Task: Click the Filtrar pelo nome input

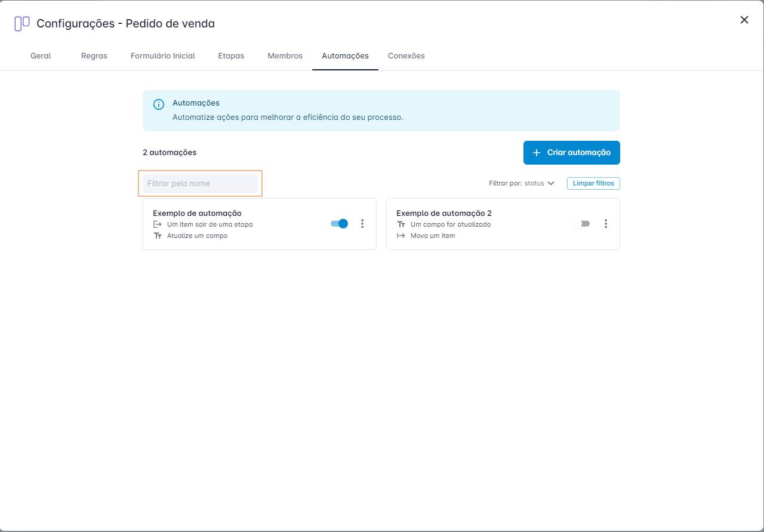Action: pyautogui.click(x=200, y=183)
